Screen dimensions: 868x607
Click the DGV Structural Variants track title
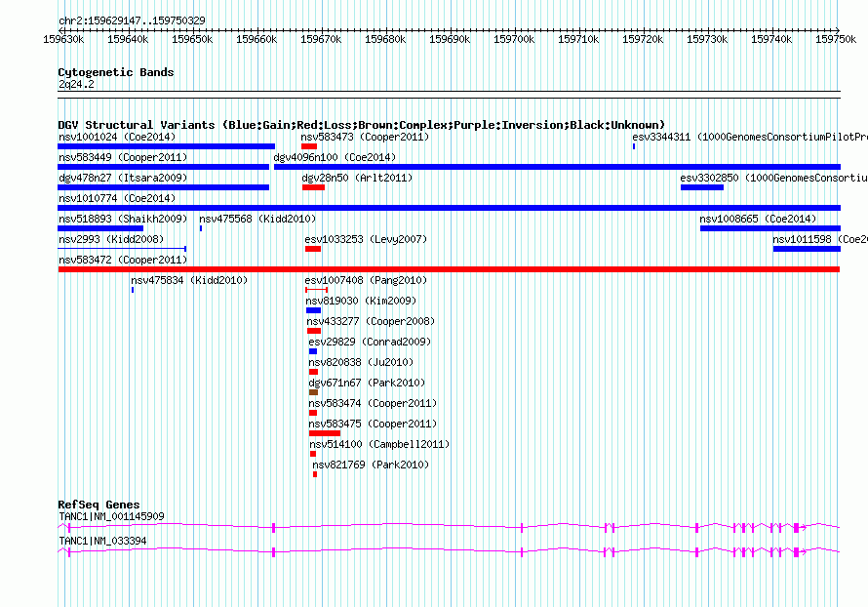tap(362, 125)
